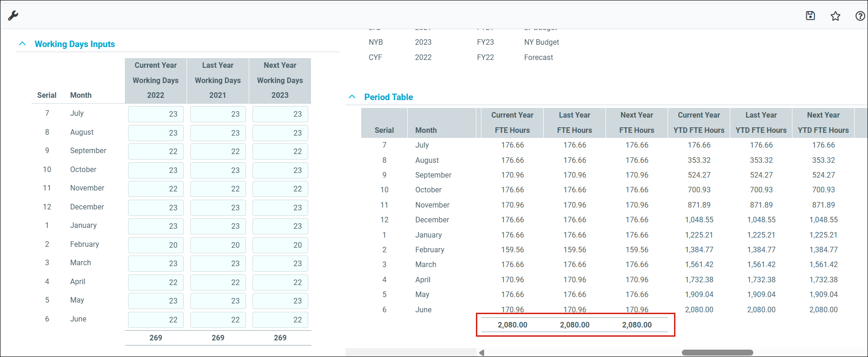
Task: Click the Month column header in Period Table
Action: pyautogui.click(x=426, y=130)
